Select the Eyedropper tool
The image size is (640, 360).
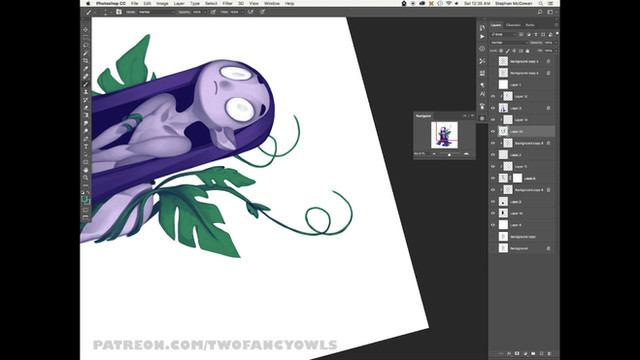tap(85, 69)
